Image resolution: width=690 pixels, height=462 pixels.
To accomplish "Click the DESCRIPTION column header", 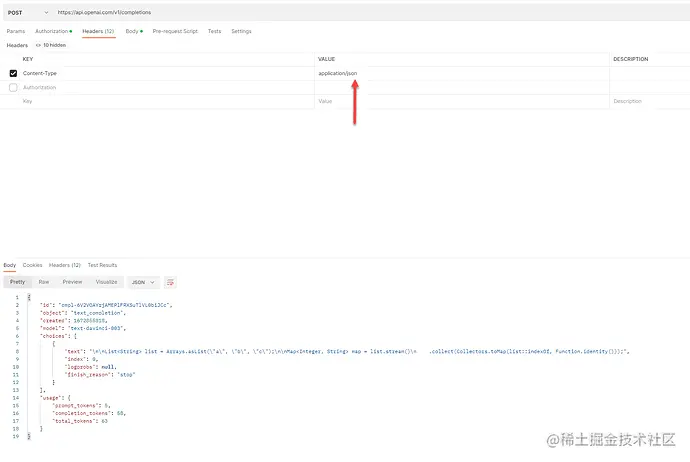I will pos(631,59).
